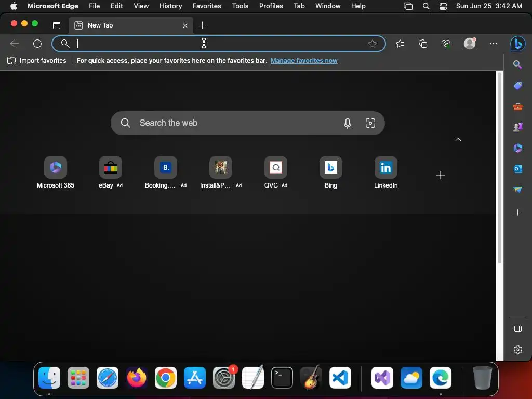Screen dimensions: 532x399
Task: Open Finder from the Dock
Action: (x=49, y=378)
